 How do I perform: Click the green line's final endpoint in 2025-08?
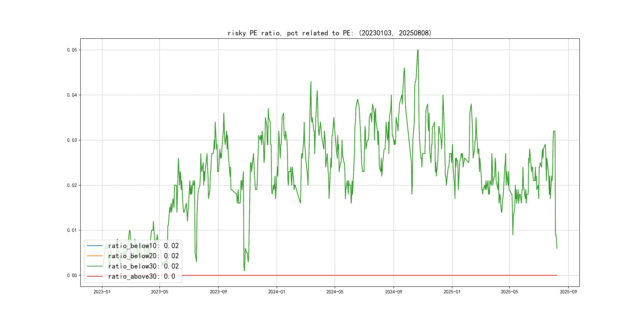557,248
